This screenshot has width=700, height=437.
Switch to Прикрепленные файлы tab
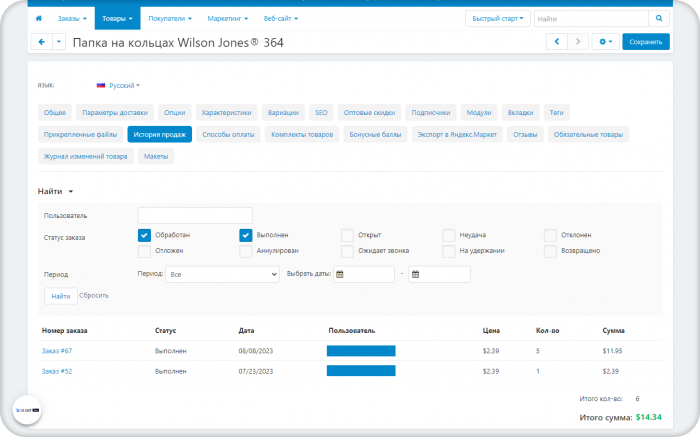(x=80, y=134)
